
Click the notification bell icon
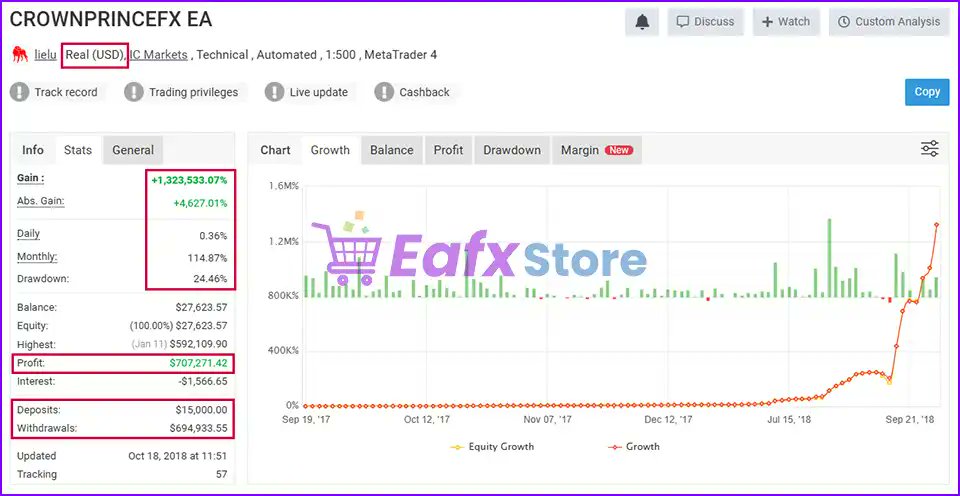point(642,22)
